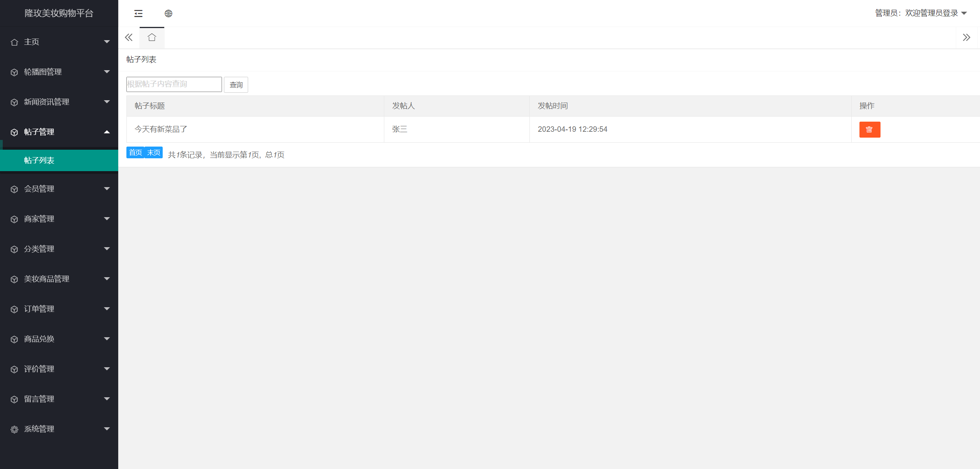Click the 主页 house icon in sidebar

point(14,42)
